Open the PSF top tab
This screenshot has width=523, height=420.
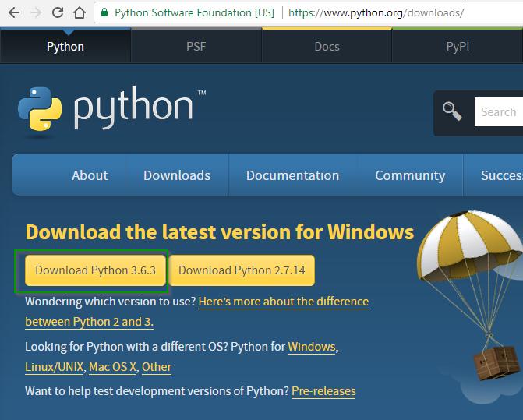point(196,46)
